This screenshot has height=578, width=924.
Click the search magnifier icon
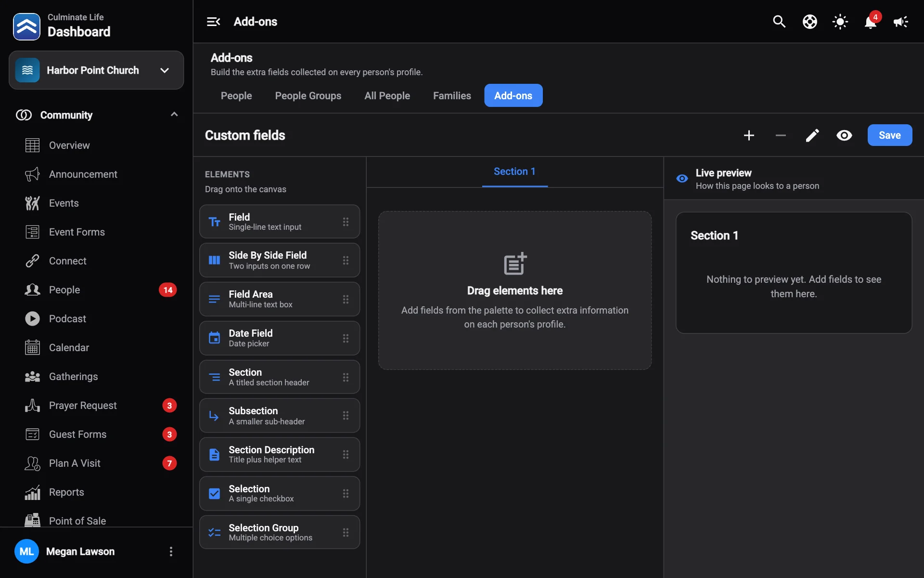779,22
